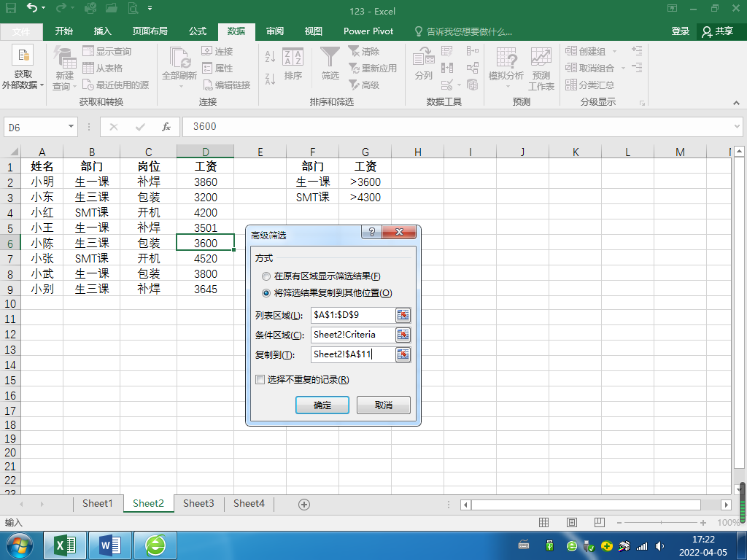Switch to Sheet3 worksheet tab
Screen dimensions: 747x560
[x=198, y=503]
